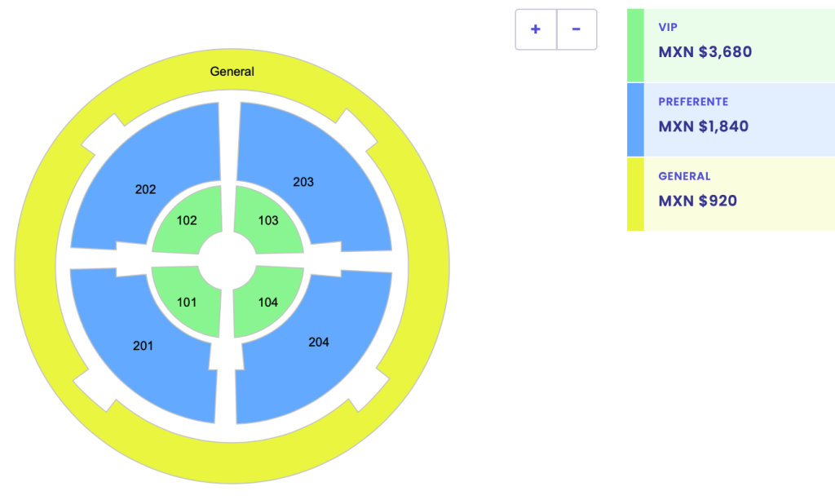835x504 pixels.
Task: Click the zoom in plus button
Action: coord(535,29)
